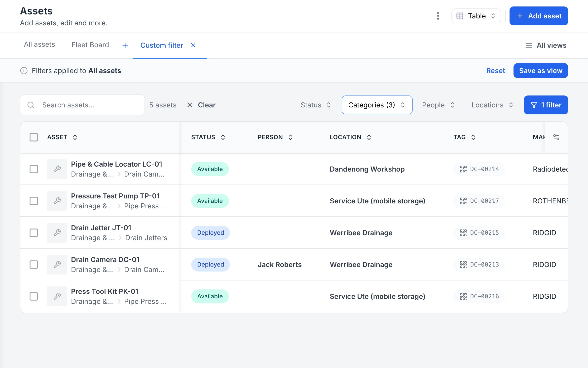Click the Add asset button
The width and height of the screenshot is (588, 368).
[539, 16]
